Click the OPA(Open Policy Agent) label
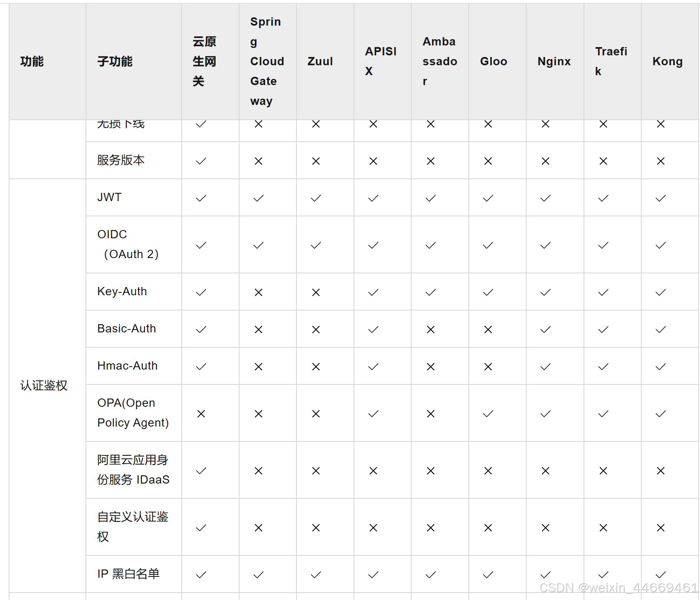700x600 pixels. coord(133,413)
